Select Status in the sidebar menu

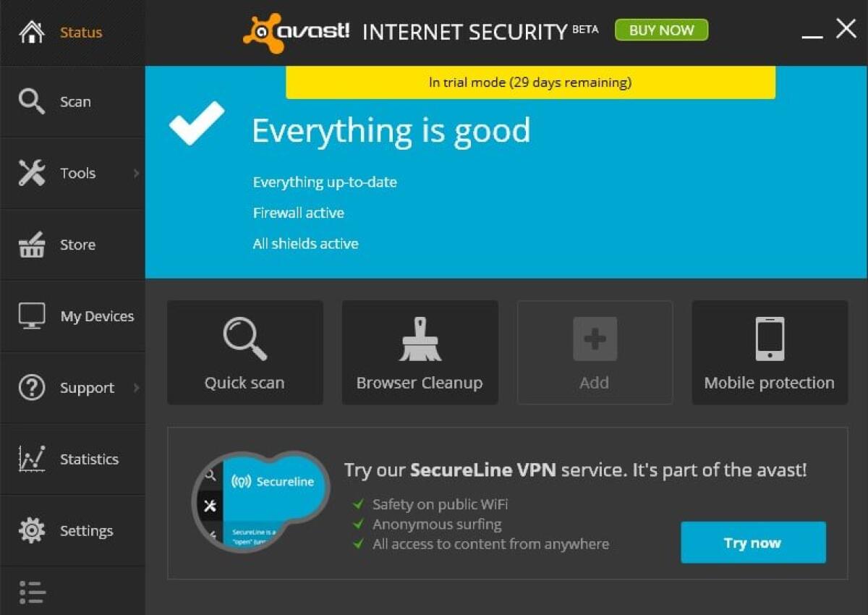point(80,32)
